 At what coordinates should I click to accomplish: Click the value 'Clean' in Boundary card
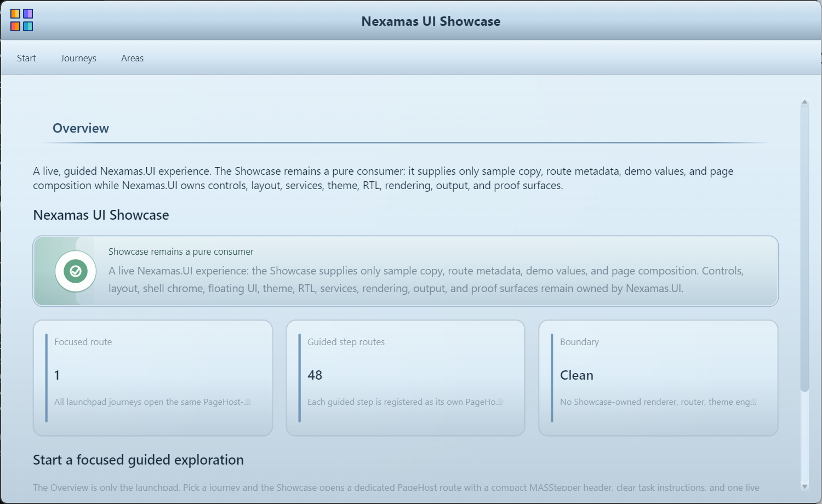[x=576, y=375]
